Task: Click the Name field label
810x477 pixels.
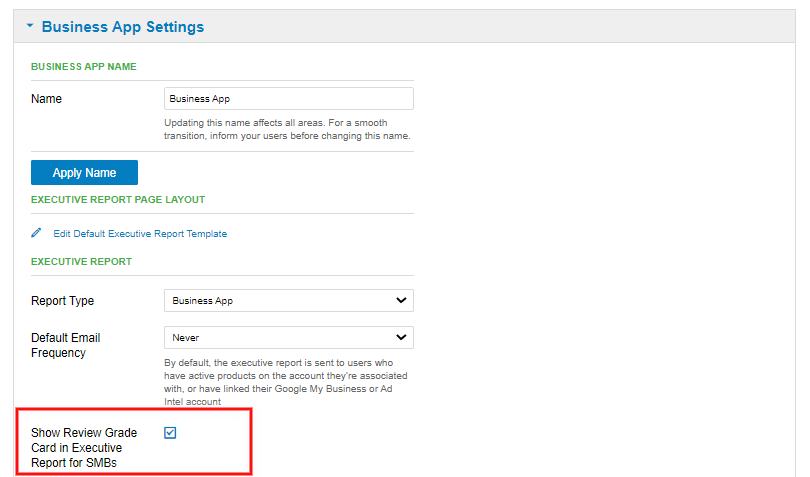Action: (46, 99)
